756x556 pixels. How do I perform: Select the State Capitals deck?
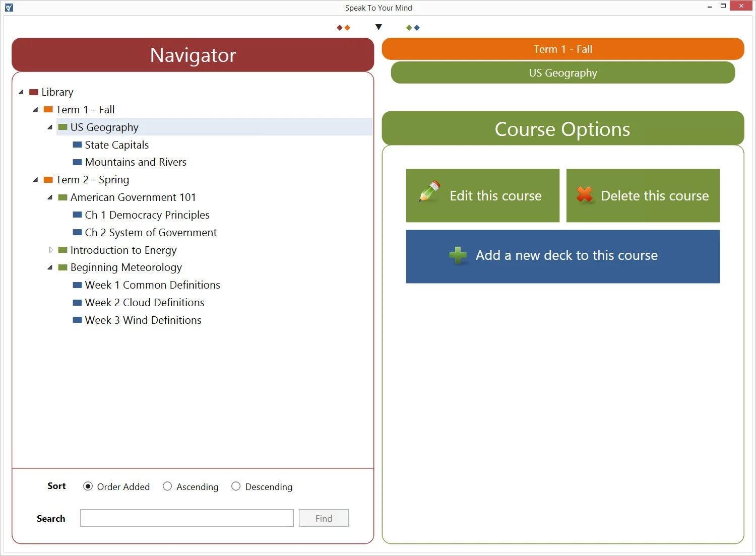tap(117, 145)
